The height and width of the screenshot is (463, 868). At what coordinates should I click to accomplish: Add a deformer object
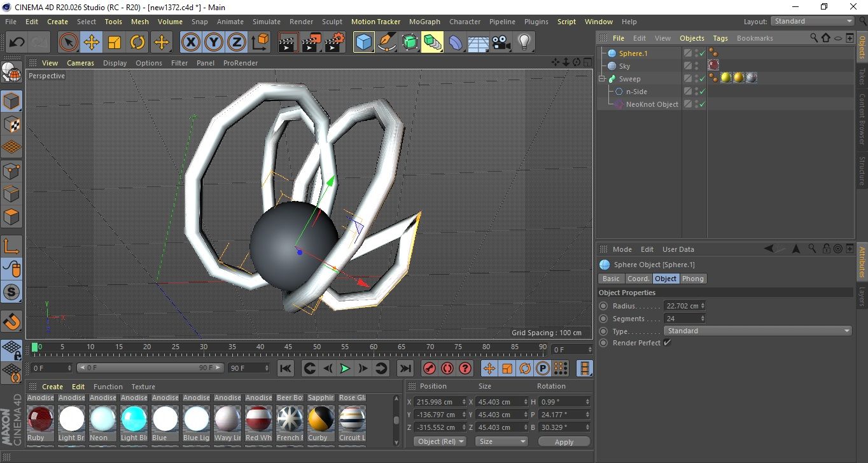coord(455,43)
